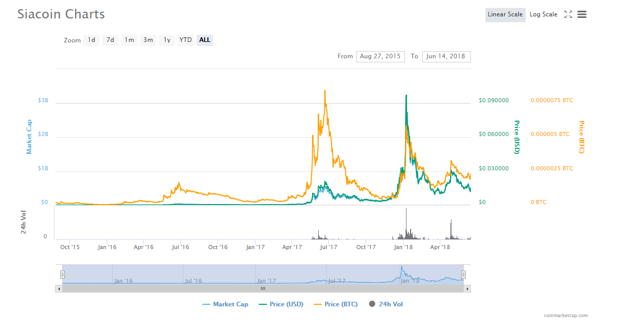Set zoom to 1m

click(x=129, y=40)
